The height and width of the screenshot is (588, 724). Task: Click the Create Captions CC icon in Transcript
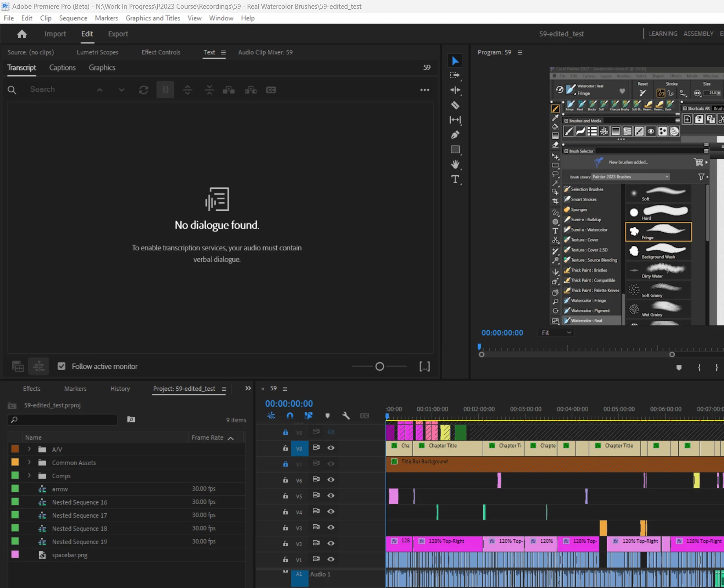(x=271, y=90)
